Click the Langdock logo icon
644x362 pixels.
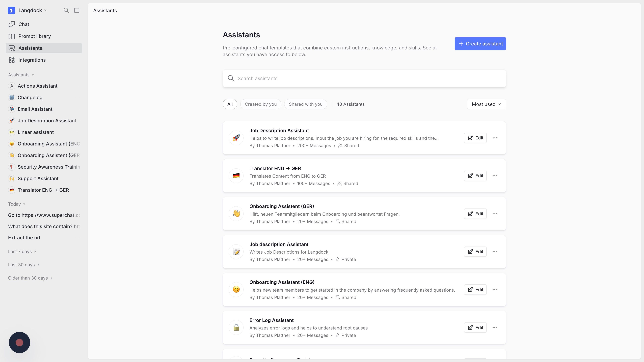(x=12, y=10)
